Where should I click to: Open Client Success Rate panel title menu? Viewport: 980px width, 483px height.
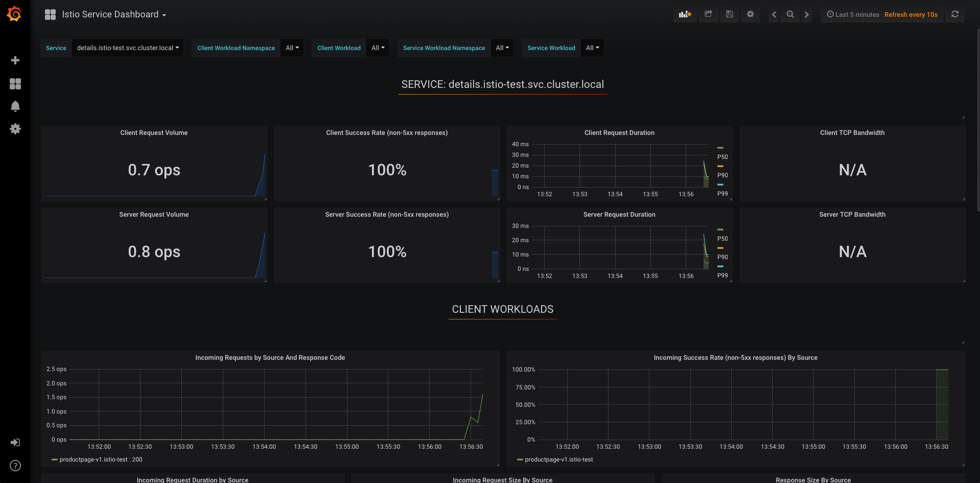[x=387, y=133]
